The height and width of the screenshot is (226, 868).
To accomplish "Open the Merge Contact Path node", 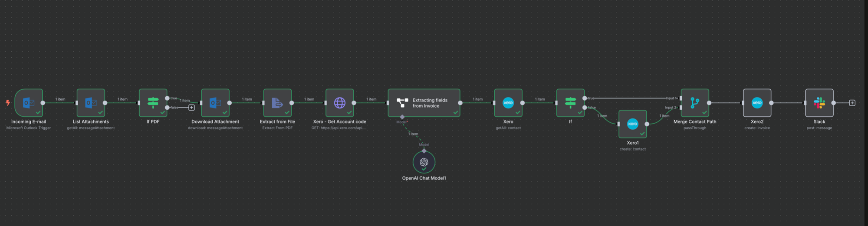I will point(695,103).
